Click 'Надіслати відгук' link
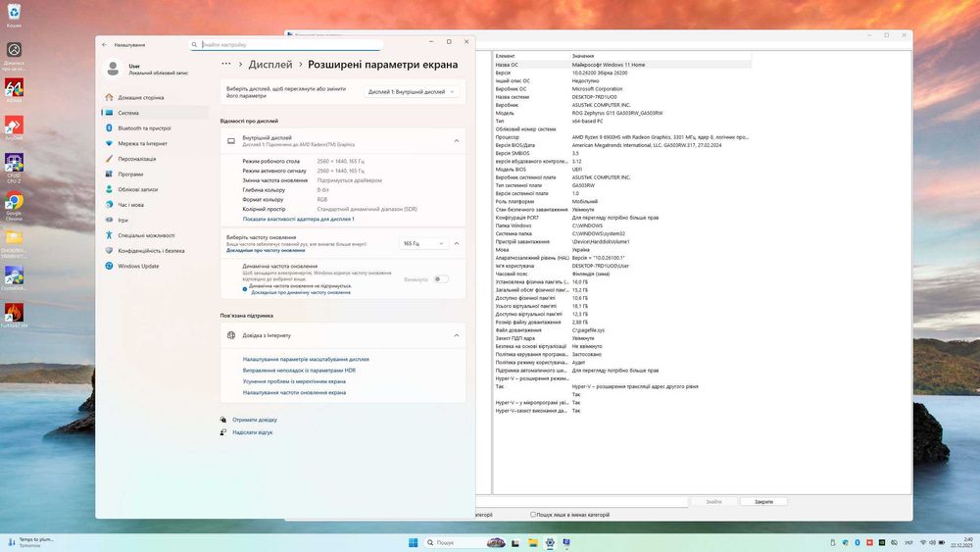980x552 pixels. coord(253,432)
